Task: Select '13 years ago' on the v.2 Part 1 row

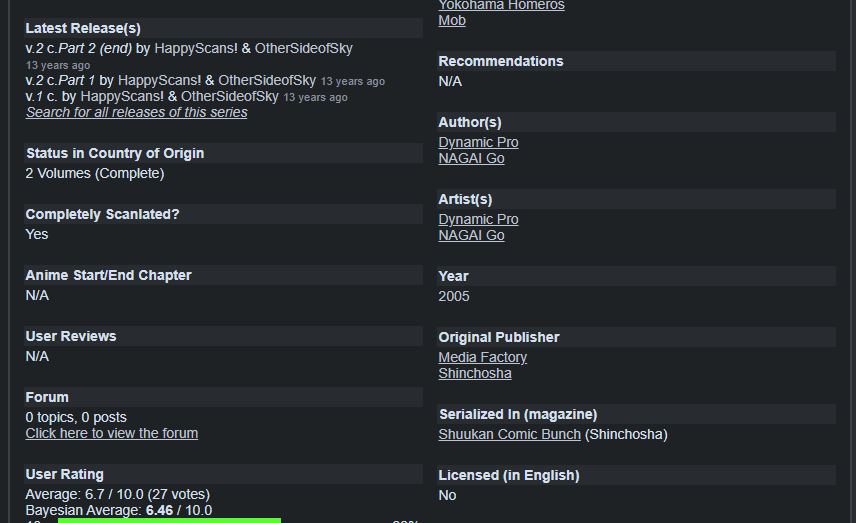Action: click(353, 81)
